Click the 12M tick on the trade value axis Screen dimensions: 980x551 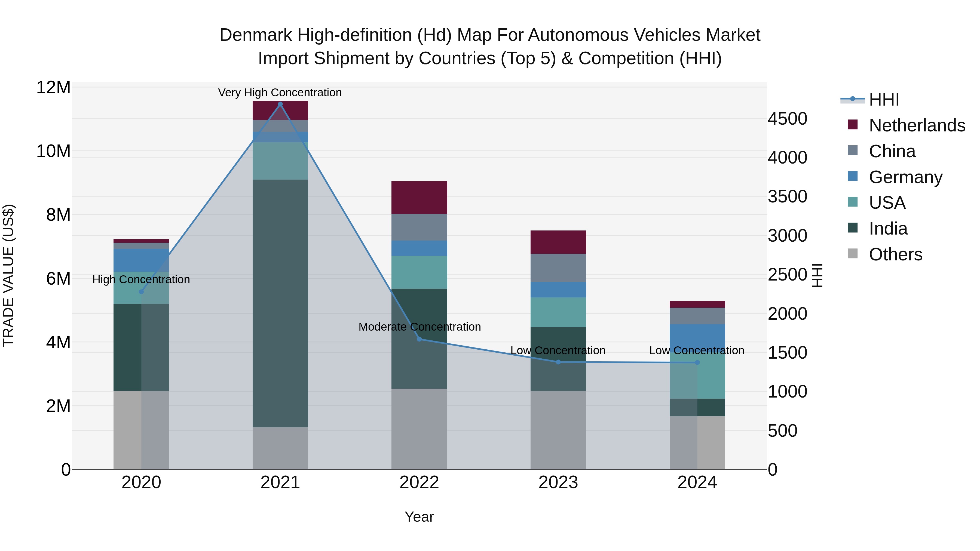tap(53, 87)
